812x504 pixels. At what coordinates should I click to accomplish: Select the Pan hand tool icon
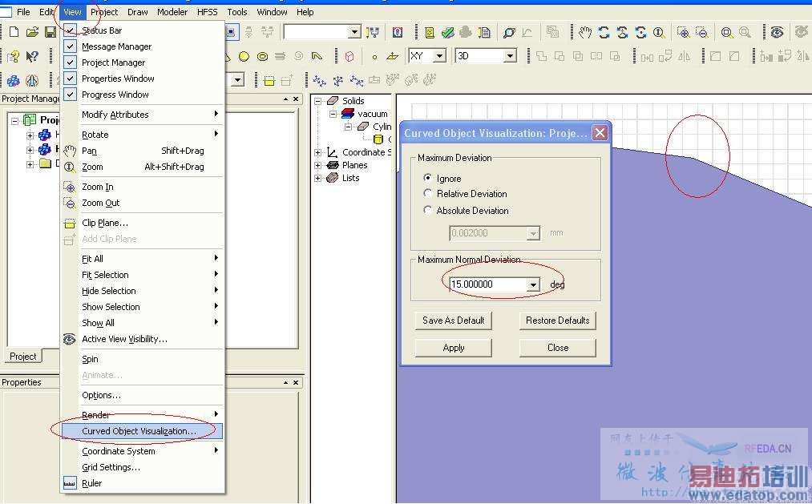coord(585,33)
